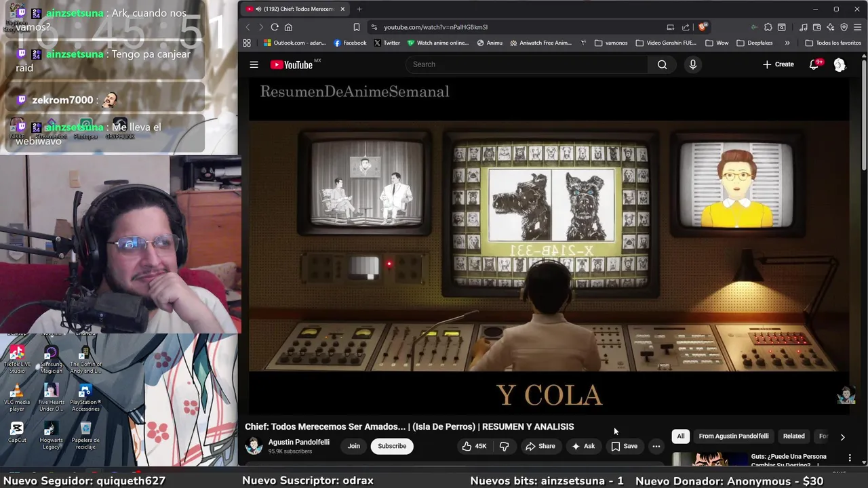Reload the page in the browser
Viewport: 868px width, 488px height.
tap(275, 27)
